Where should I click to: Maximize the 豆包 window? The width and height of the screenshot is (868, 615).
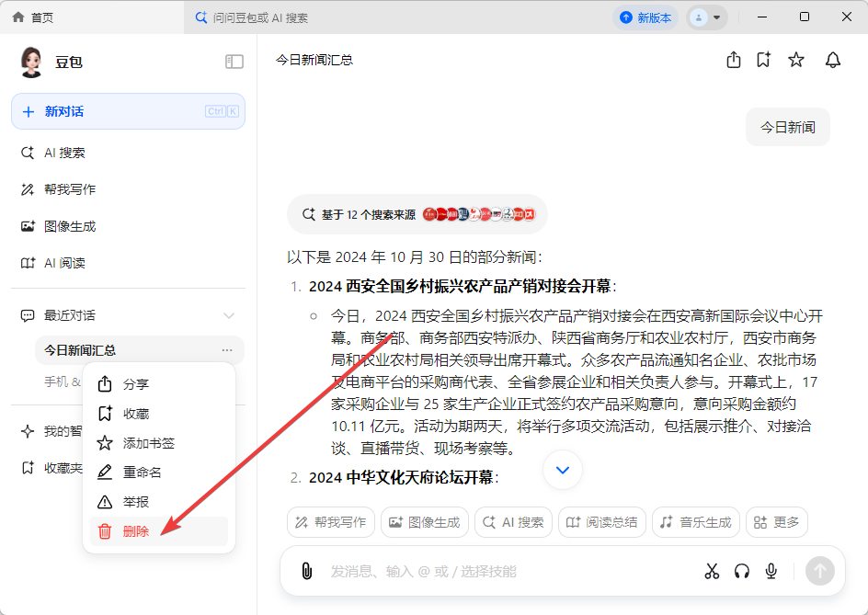(x=805, y=17)
